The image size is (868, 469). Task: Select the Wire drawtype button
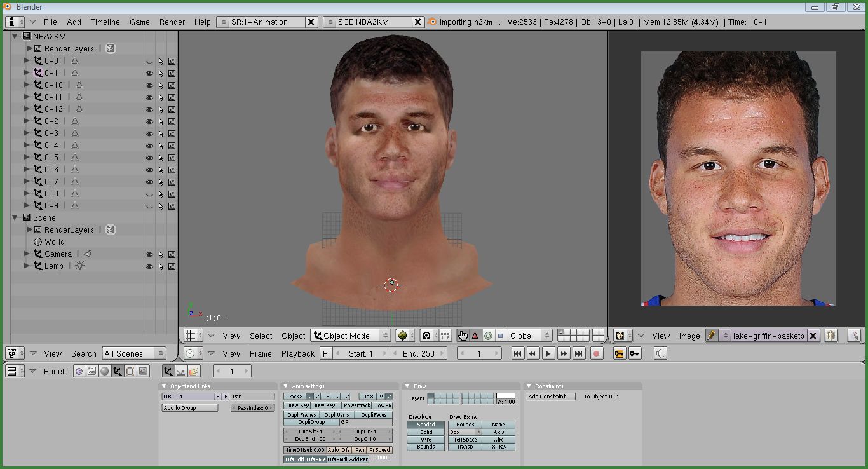(x=426, y=440)
